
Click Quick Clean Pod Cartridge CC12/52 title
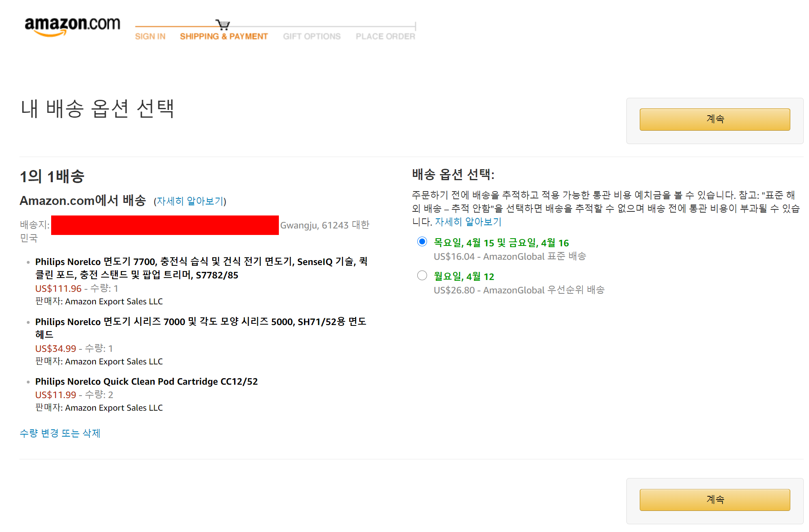[146, 381]
